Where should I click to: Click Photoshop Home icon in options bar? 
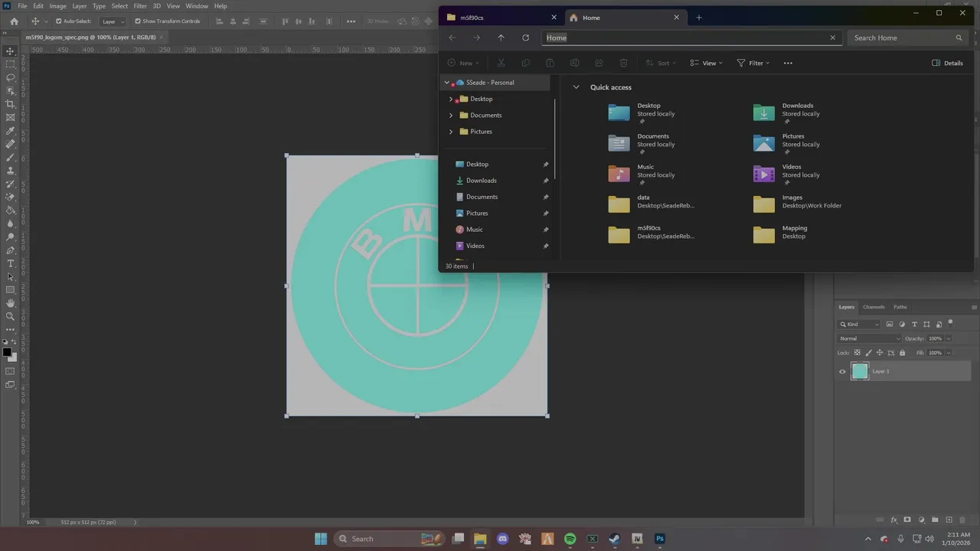pyautogui.click(x=14, y=21)
